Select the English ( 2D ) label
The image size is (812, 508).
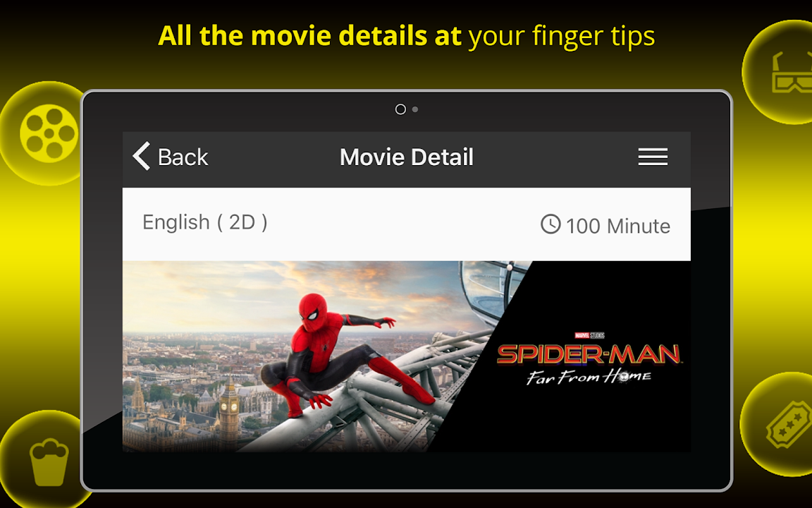[205, 222]
